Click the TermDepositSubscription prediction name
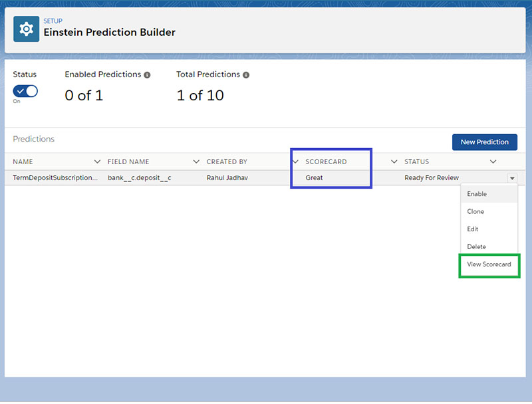The image size is (532, 404). tap(55, 177)
